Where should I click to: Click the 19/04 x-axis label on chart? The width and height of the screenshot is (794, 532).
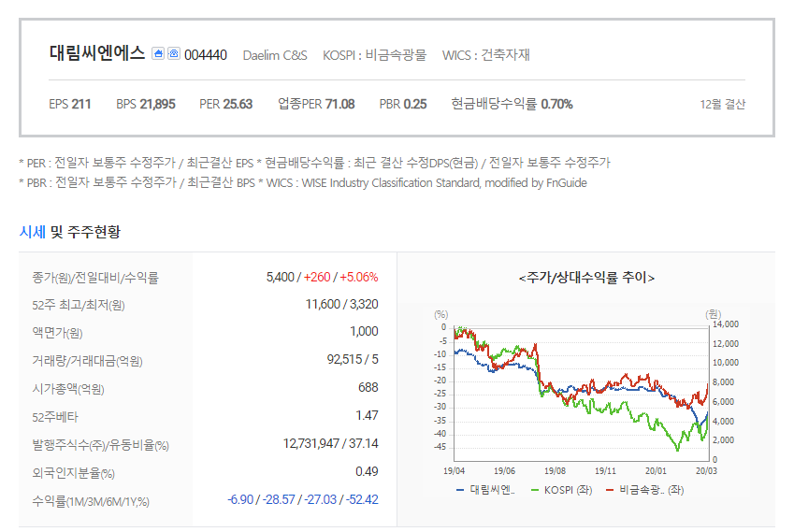click(454, 470)
